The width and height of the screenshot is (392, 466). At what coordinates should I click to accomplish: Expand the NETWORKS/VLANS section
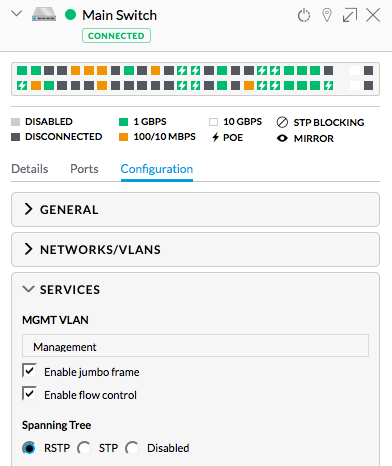click(x=195, y=250)
